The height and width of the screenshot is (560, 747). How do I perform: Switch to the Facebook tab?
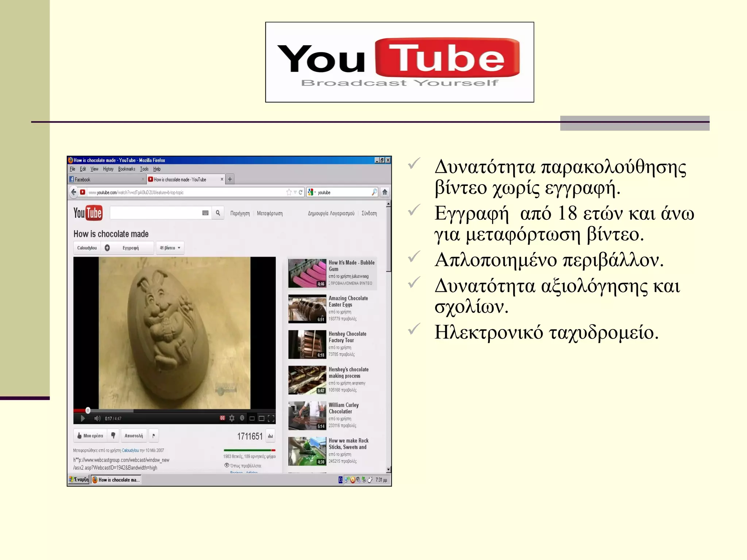pyautogui.click(x=107, y=179)
